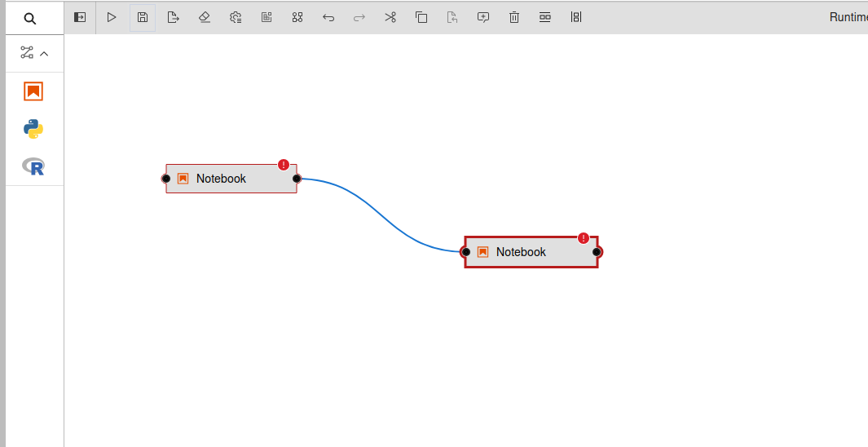Select the Python script node in the palette
Screen dimensions: 868x447
[x=33, y=129]
